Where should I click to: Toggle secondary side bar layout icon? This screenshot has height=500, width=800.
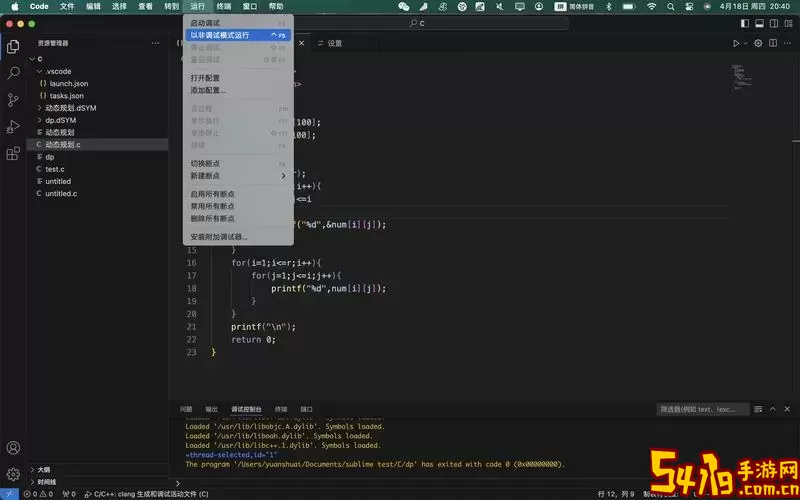click(x=774, y=23)
